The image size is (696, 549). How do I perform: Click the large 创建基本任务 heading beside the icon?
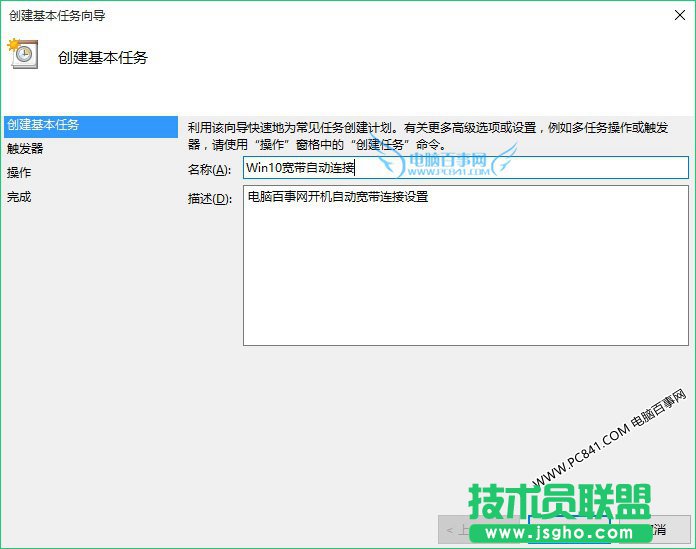tap(102, 57)
